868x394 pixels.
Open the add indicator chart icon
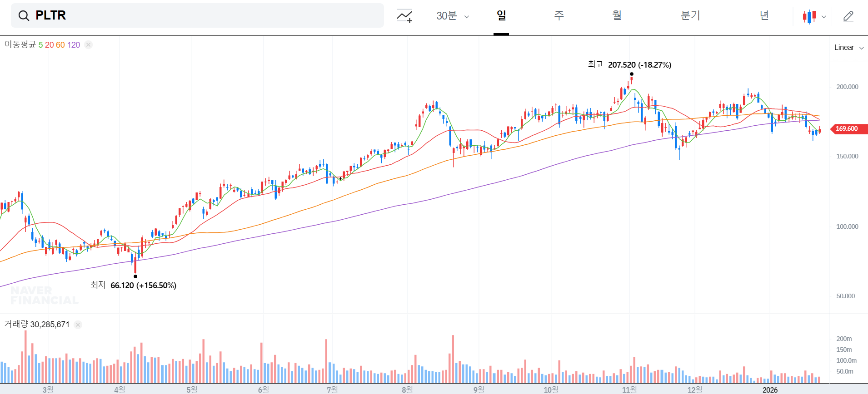tap(404, 16)
